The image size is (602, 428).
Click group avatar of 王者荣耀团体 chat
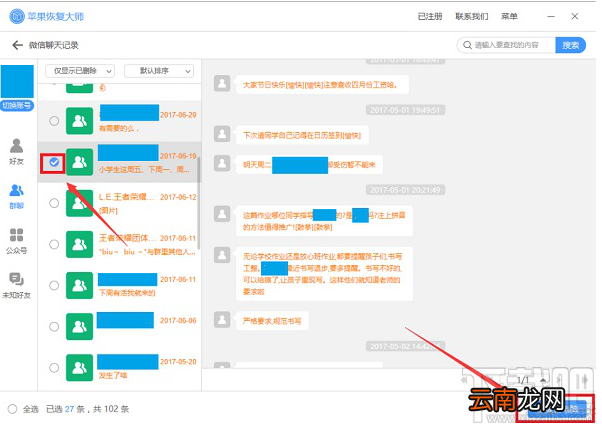[79, 244]
